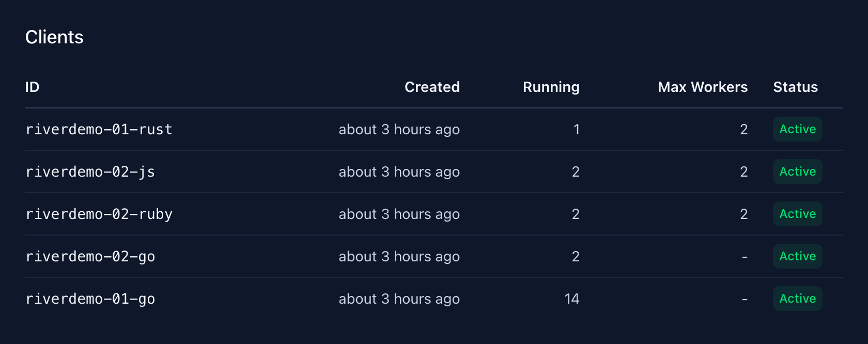Click max workers value for riverdemo-01-rust
This screenshot has width=868, height=344.
click(x=743, y=129)
